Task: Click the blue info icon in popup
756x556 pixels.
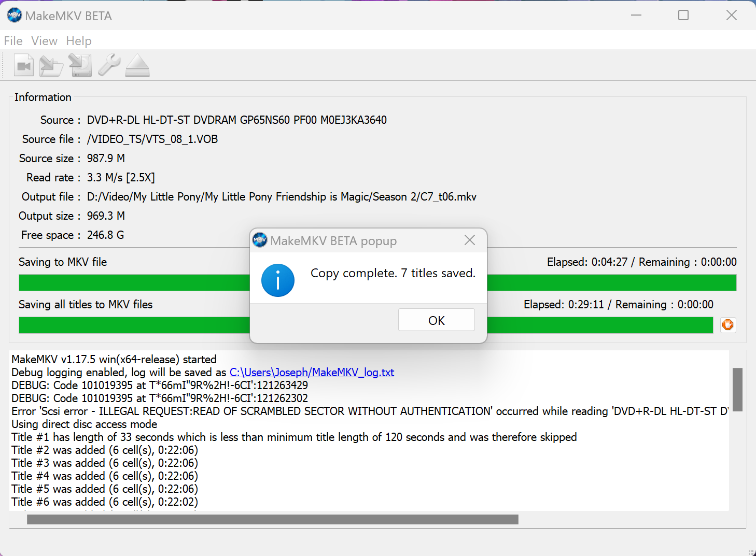Action: (278, 280)
